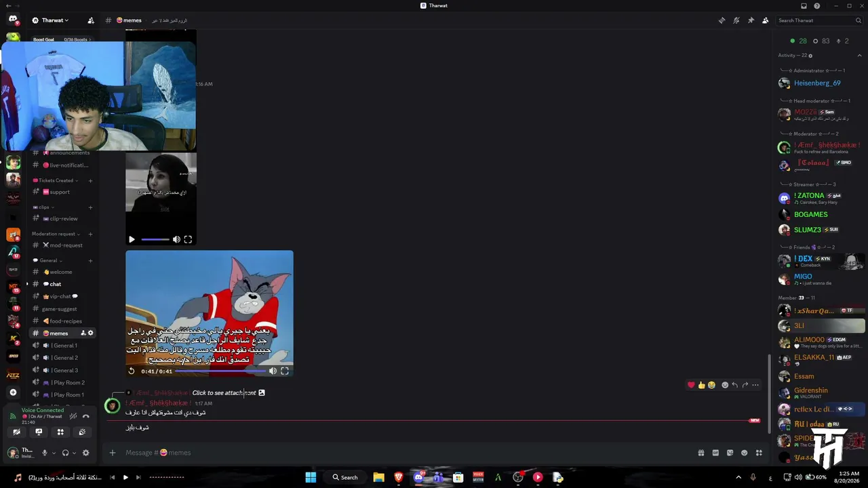Open the Discord inbox icon

tap(804, 6)
